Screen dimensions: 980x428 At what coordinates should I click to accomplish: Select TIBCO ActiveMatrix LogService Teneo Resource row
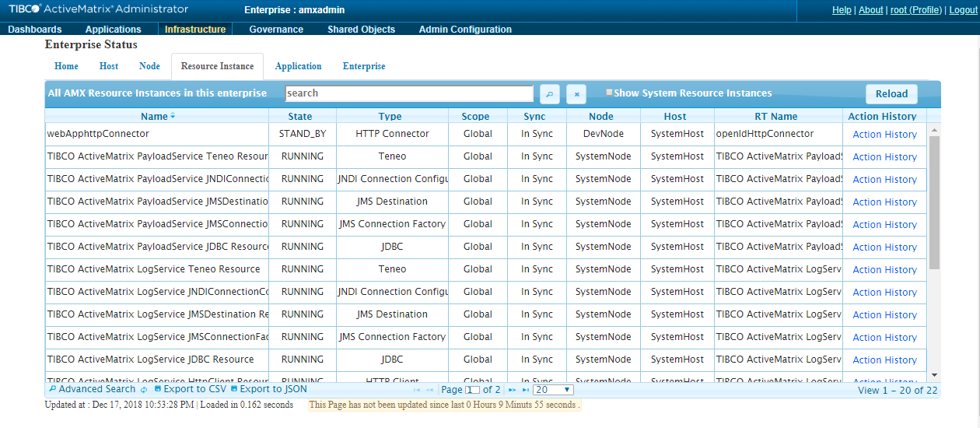(485, 269)
